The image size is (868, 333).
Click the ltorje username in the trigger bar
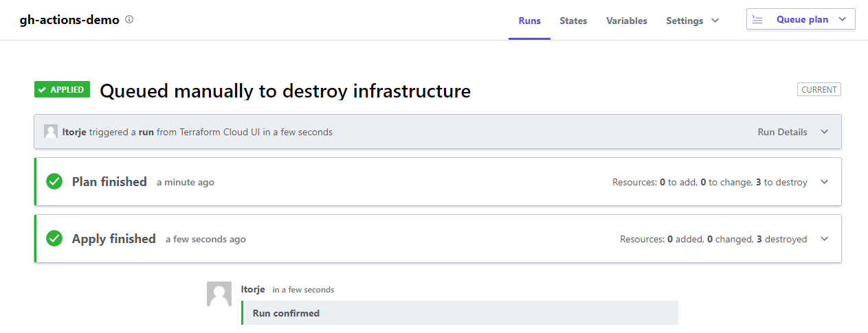pyautogui.click(x=74, y=132)
